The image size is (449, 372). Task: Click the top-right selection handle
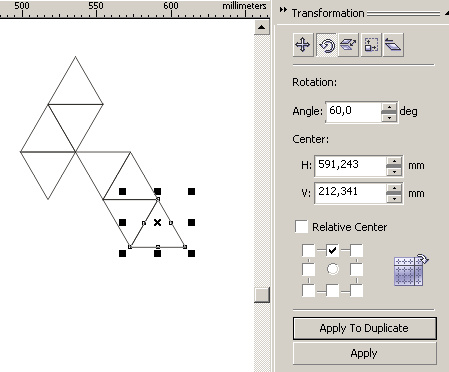(191, 191)
